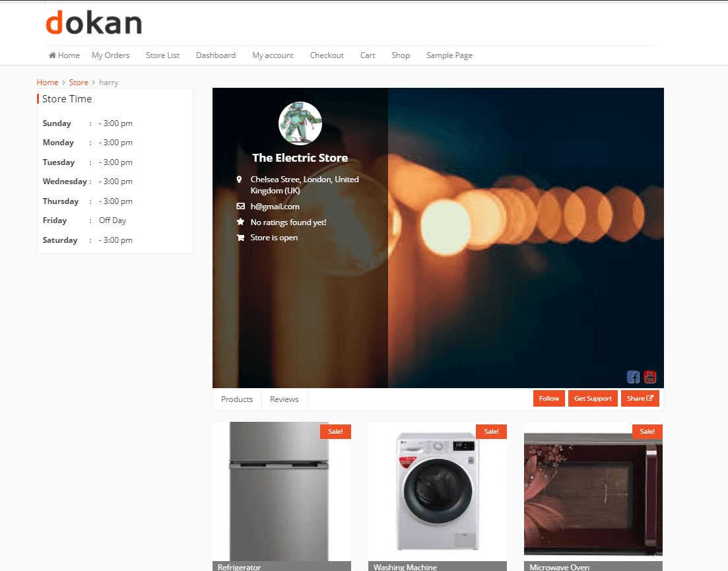Click the envelope icon next to h@gmail.com
Image resolution: width=728 pixels, height=571 pixels.
tap(240, 206)
